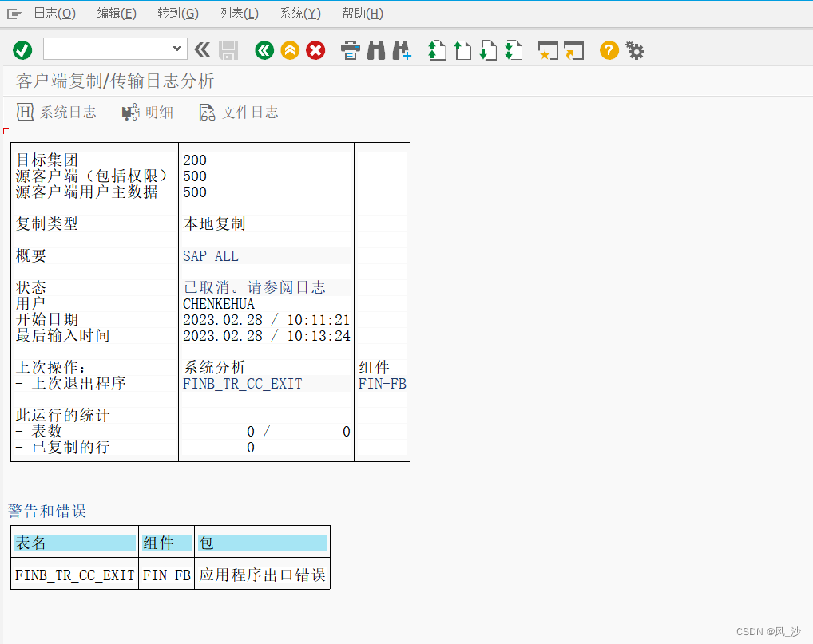The width and height of the screenshot is (813, 644).
Task: Open Customize Local Layout gear icon
Action: [x=635, y=50]
